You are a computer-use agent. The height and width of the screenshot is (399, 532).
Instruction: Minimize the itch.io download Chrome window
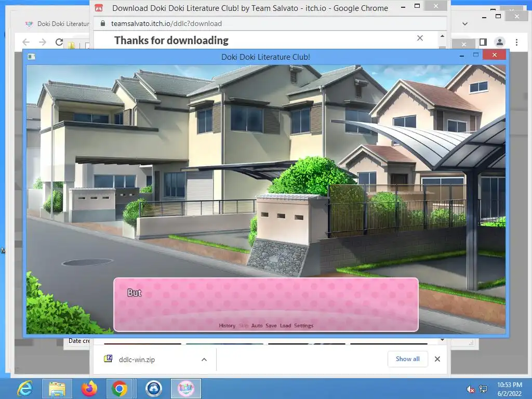point(403,7)
